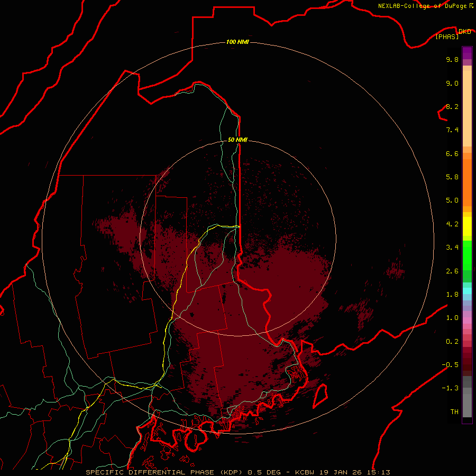
Task: Click the cyan segment of the color bar
Action: pos(467,291)
